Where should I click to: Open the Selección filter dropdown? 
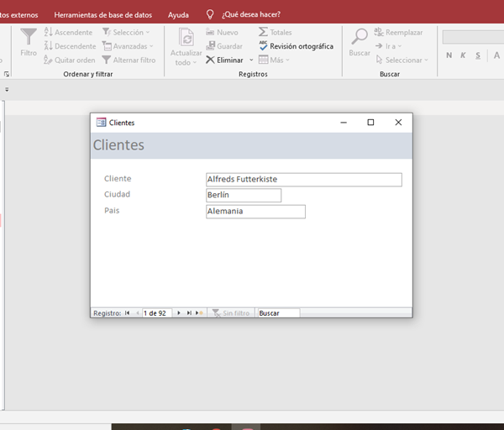click(126, 33)
